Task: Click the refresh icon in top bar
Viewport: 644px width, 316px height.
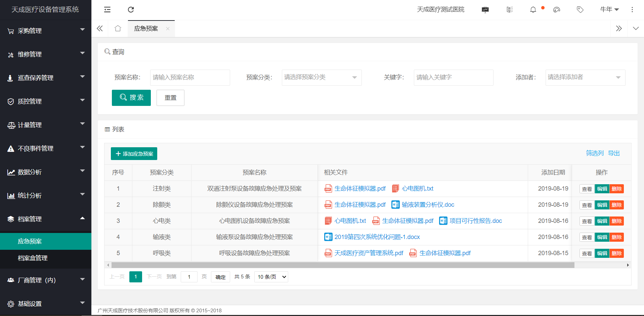Action: click(x=131, y=9)
